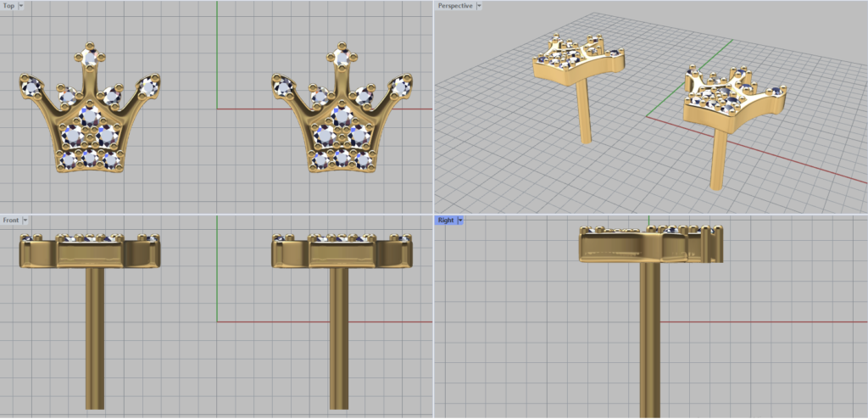Select the earring post in Right view
Viewport: 868px width, 419px height.
pyautogui.click(x=650, y=339)
